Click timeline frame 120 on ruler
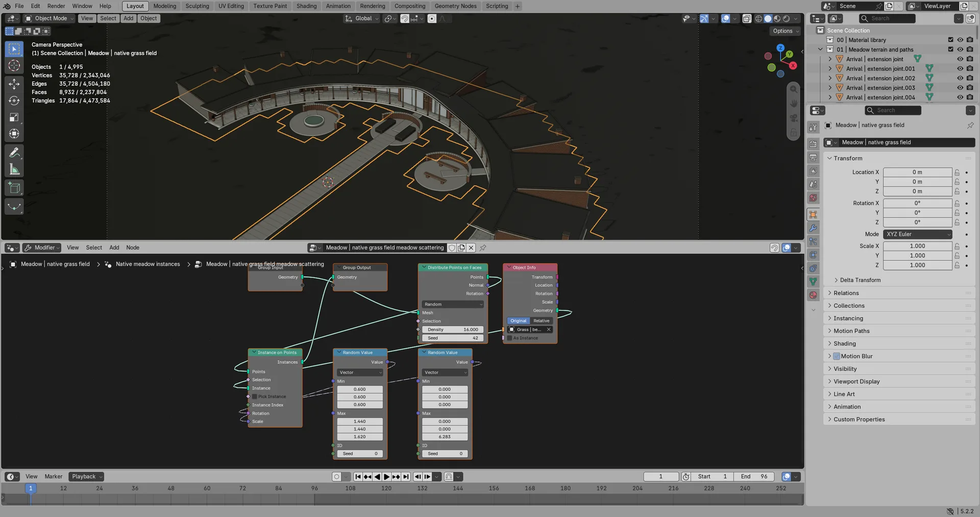The width and height of the screenshot is (980, 517). (386, 488)
